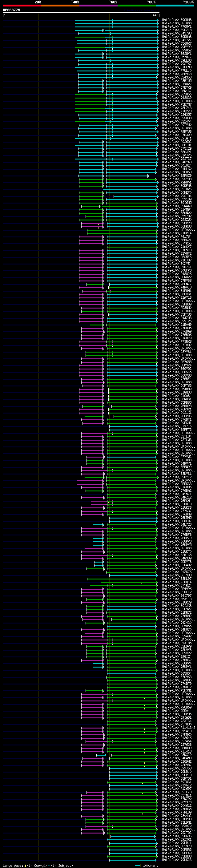Select the label UniRef100_B9IAT1
The width and height of the screenshot is (197, 868).
tap(177, 139)
